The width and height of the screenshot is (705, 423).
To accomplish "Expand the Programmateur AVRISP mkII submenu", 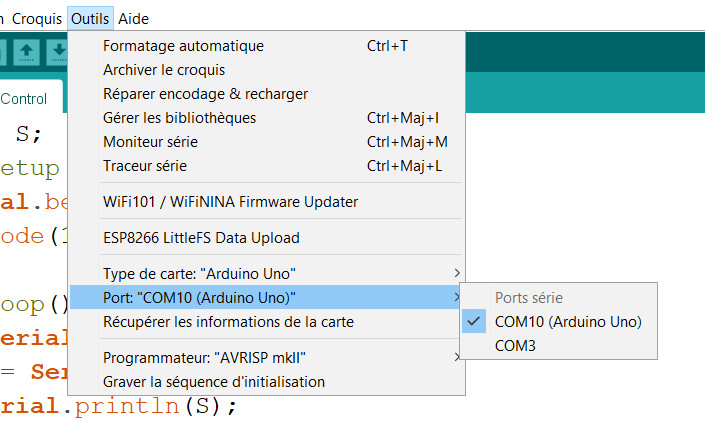I will [266, 358].
